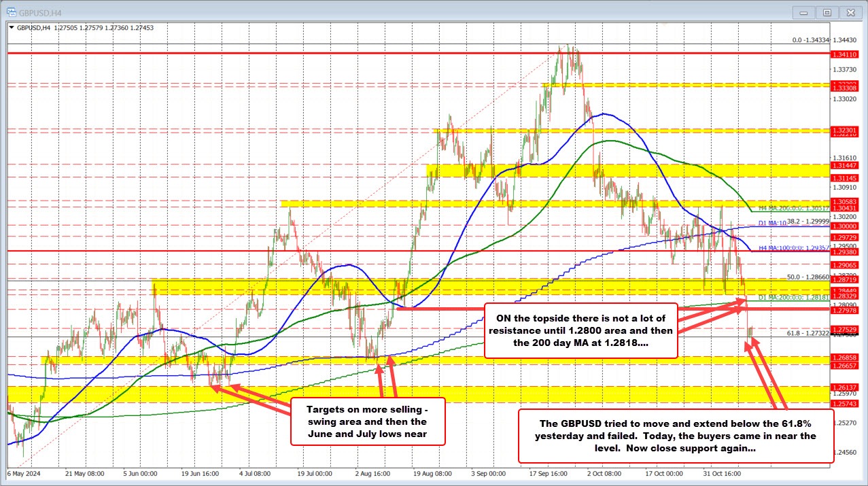The image size is (868, 486).
Task: Maximize the GBPUSD,H4 chart window
Action: click(x=827, y=12)
